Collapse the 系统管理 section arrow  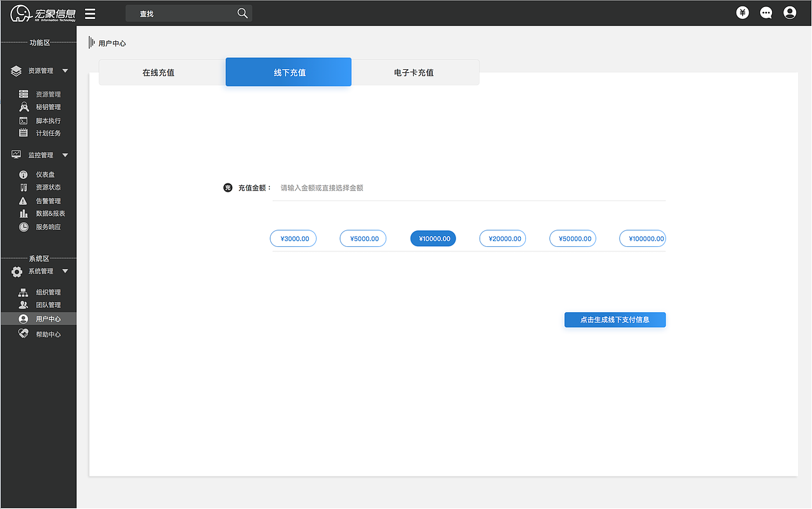(65, 271)
